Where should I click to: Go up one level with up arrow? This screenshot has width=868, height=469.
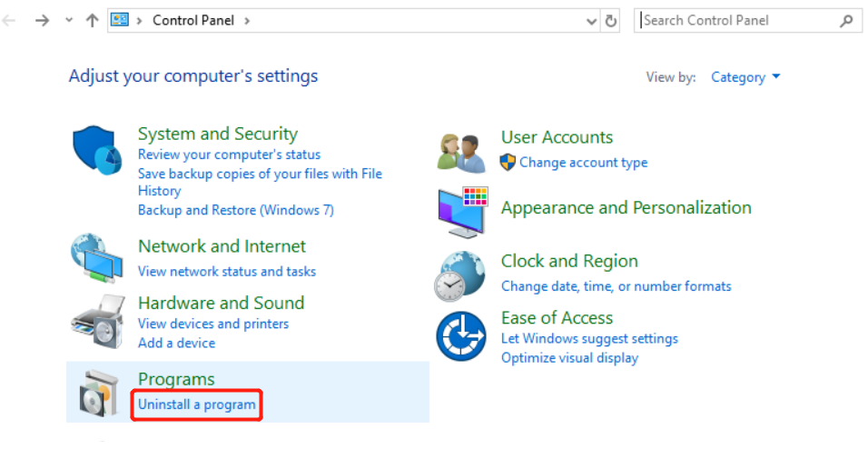point(92,20)
